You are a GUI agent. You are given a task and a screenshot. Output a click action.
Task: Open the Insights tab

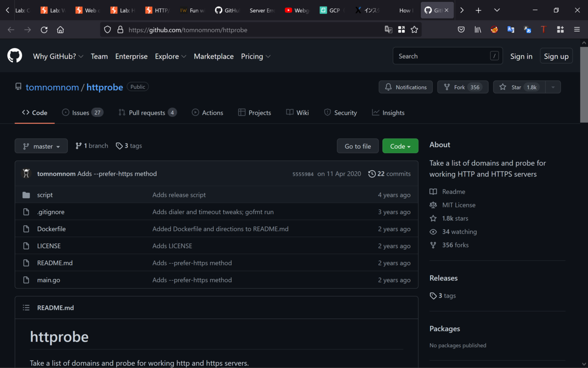click(x=388, y=113)
